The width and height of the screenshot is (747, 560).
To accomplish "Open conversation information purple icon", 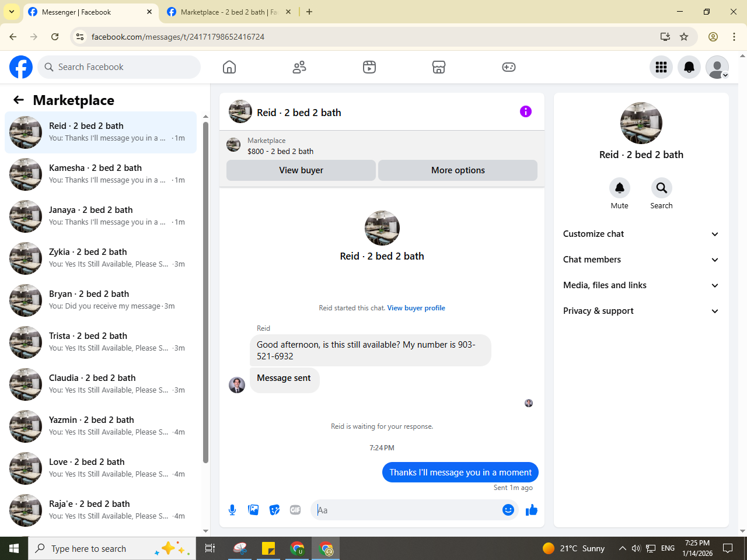I will tap(526, 111).
